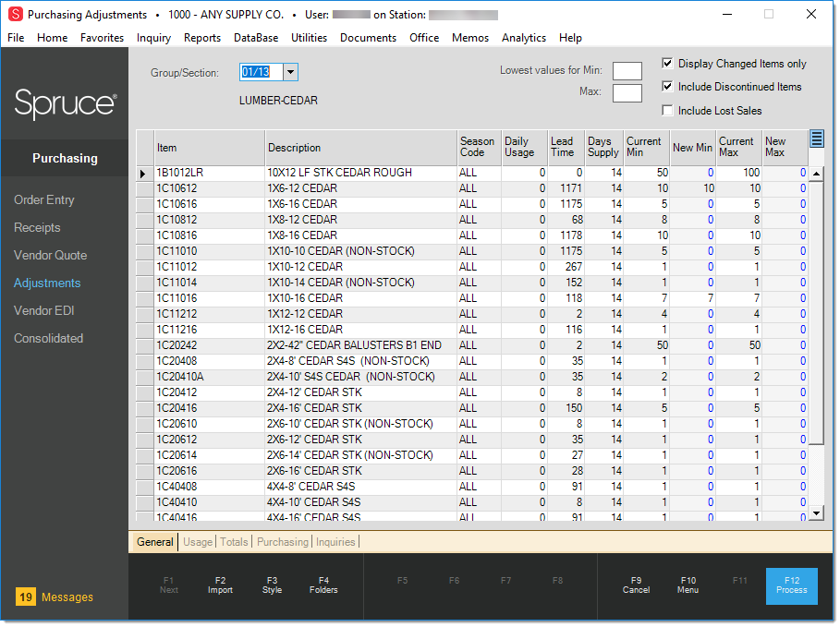This screenshot has width=840, height=627.
Task: Click the Spruce application icon in title bar
Action: tap(16, 14)
